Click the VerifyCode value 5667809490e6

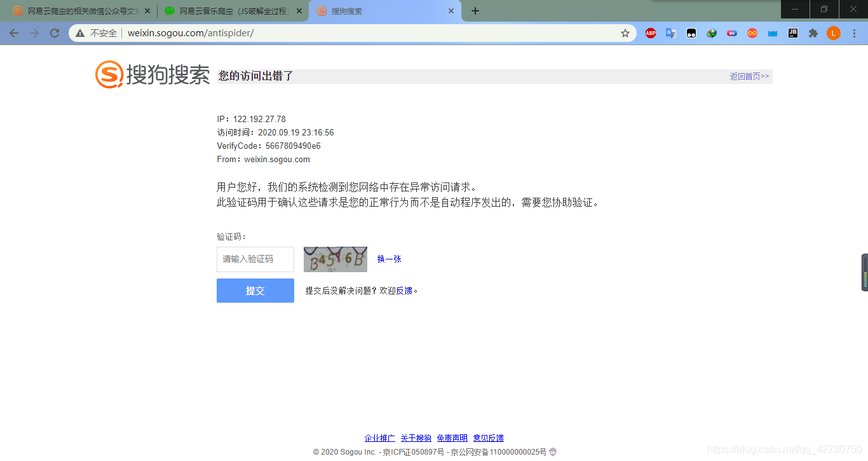[x=293, y=146]
